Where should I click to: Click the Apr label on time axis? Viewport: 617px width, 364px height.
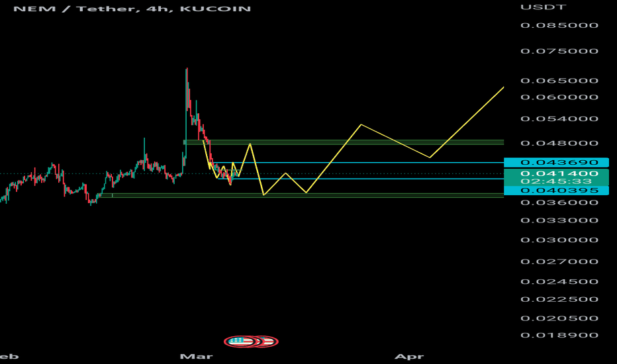(409, 357)
